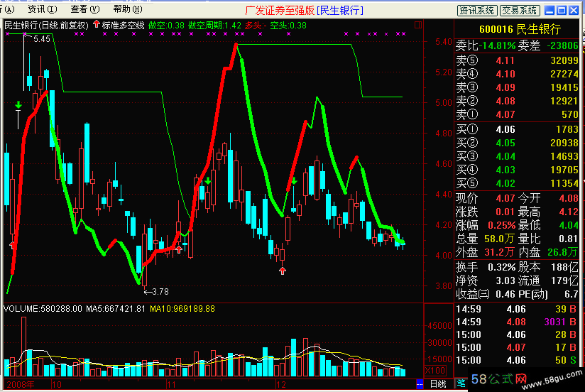Click the VOLUME:580288.00 label

tap(42, 309)
